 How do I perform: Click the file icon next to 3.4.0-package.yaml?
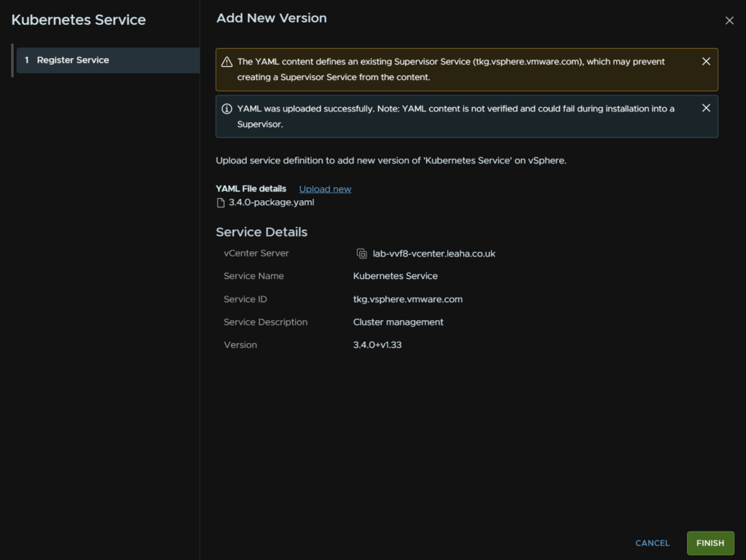pyautogui.click(x=221, y=203)
